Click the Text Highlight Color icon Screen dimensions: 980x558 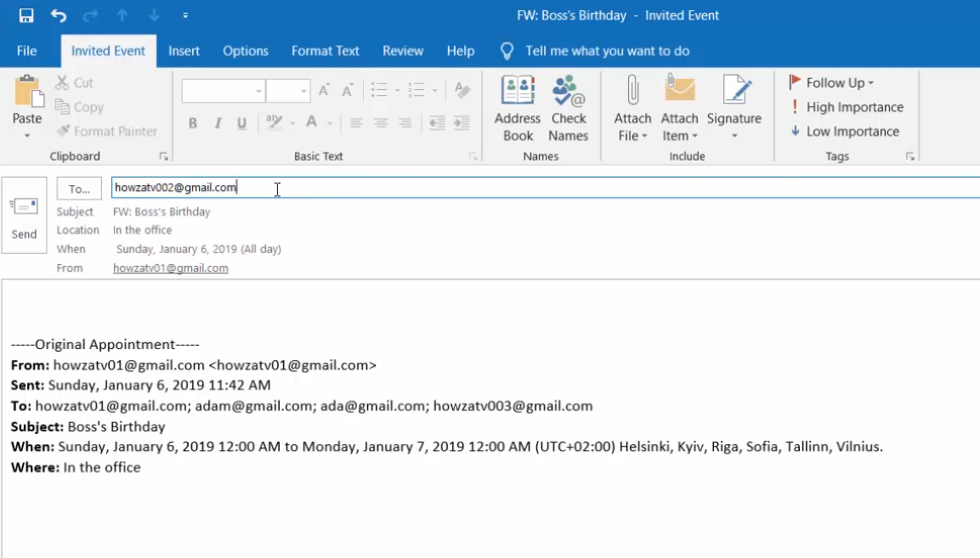[274, 122]
